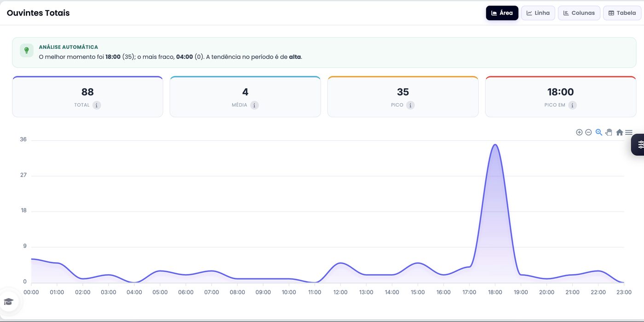Screen dimensions: 644x322
Task: Click the info icon beside TOTAL
Action: coord(97,105)
